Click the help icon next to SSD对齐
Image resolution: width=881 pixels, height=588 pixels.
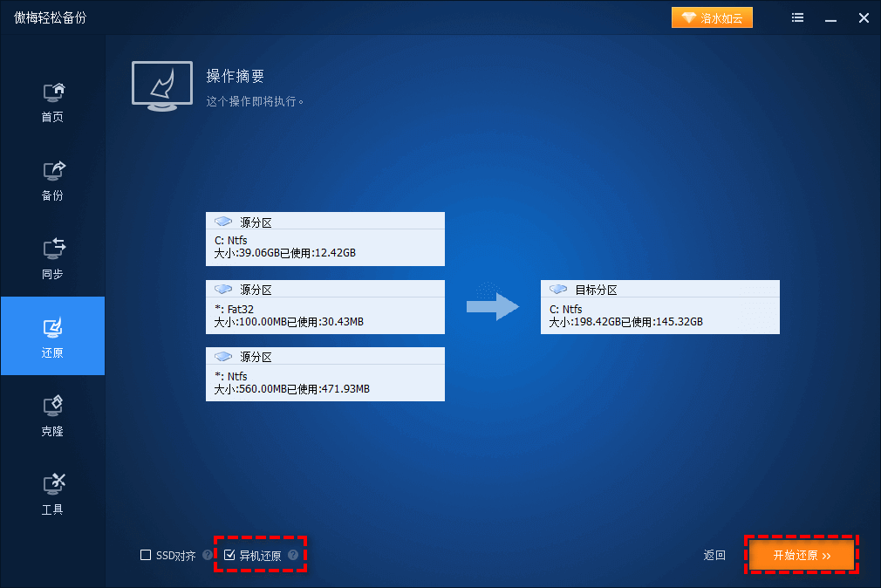pyautogui.click(x=207, y=555)
